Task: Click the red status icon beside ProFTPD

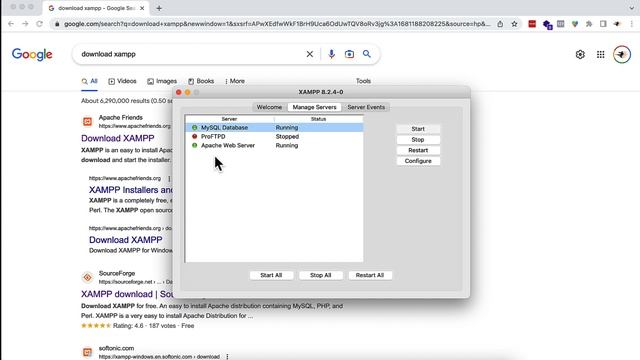Action: click(195, 137)
